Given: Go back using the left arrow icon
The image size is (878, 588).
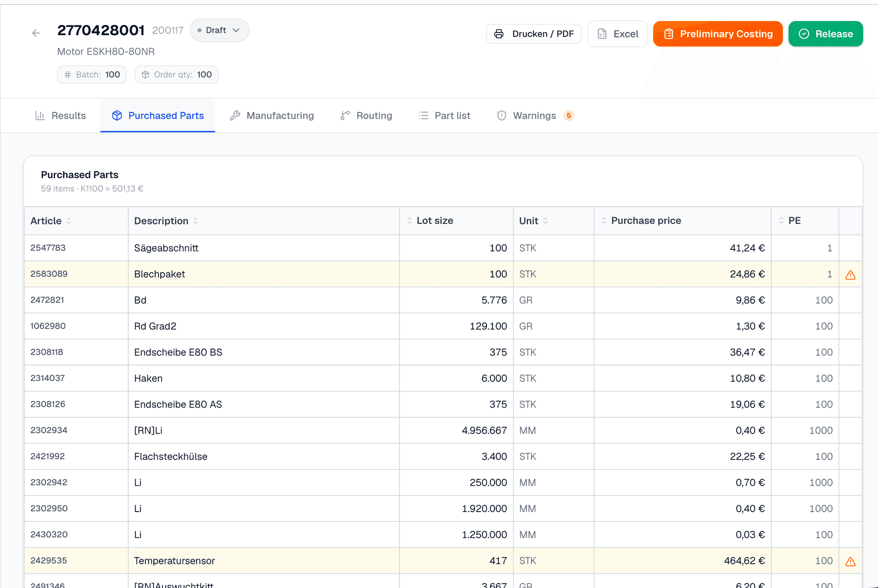Looking at the screenshot, I should pyautogui.click(x=36, y=33).
